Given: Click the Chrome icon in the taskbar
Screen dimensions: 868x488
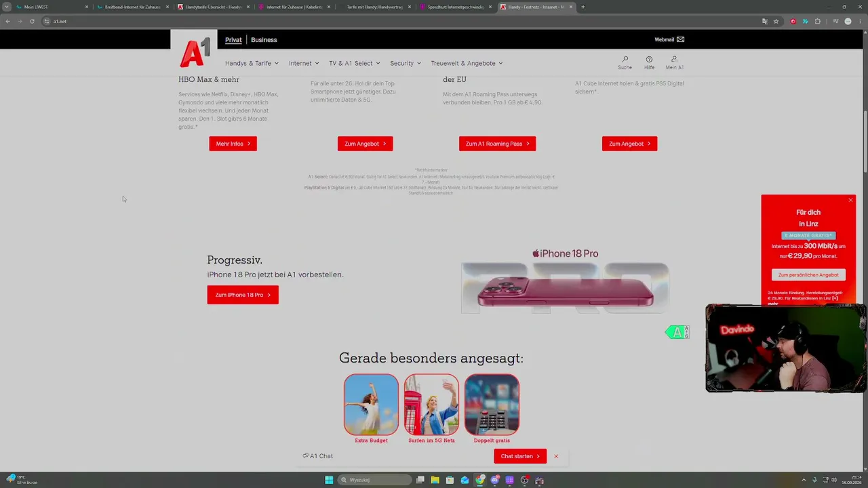Looking at the screenshot, I should tap(480, 480).
